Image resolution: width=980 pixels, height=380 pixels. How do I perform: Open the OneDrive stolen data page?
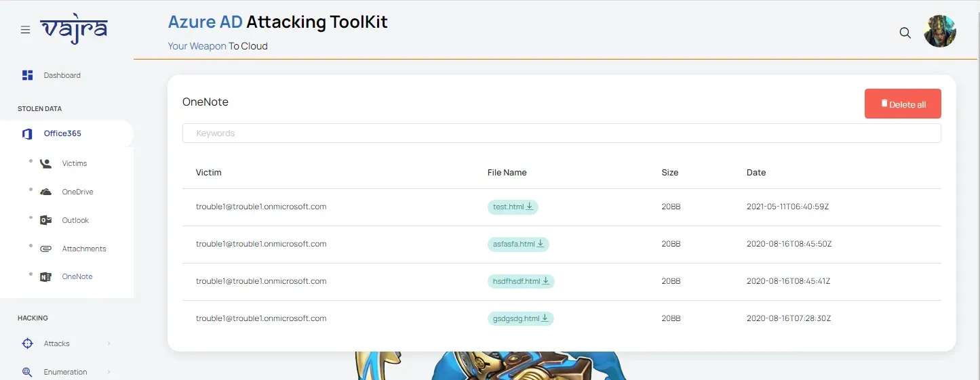point(77,192)
